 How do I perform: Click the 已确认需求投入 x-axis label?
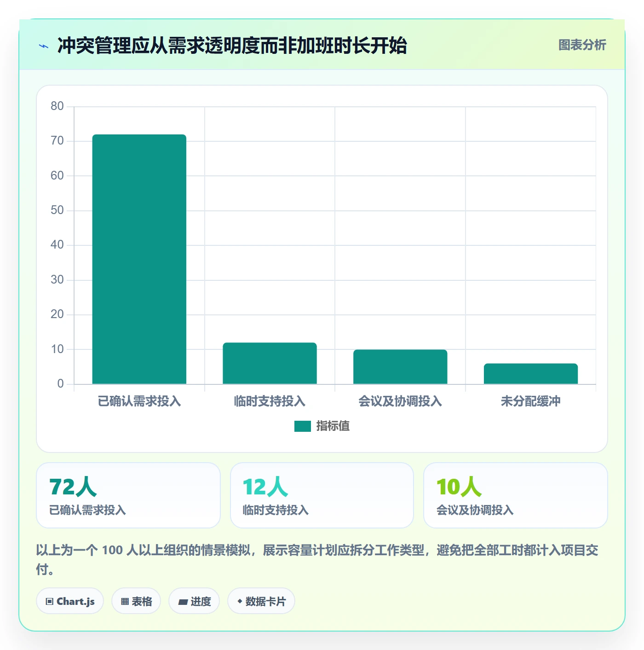[x=139, y=401]
